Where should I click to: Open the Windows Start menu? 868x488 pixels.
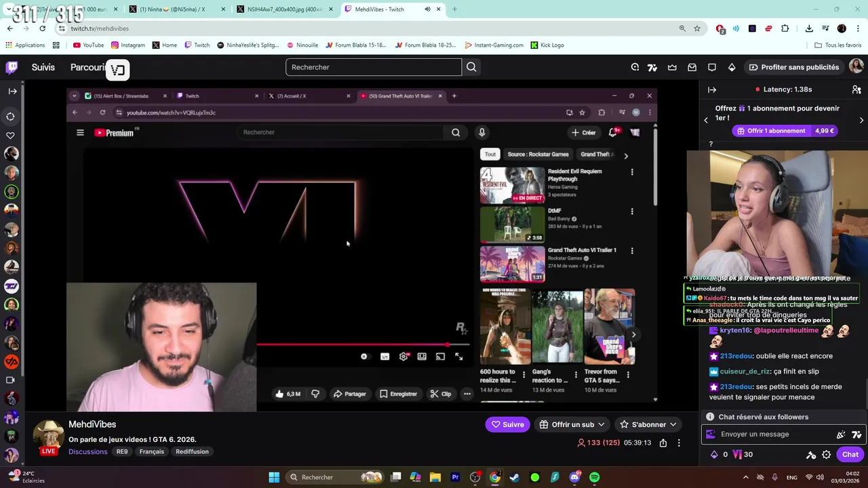click(274, 477)
